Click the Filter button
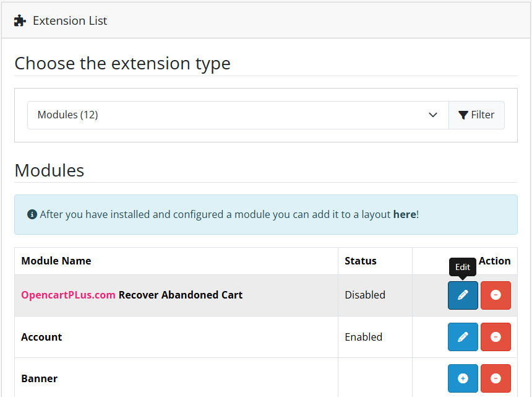This screenshot has width=532, height=397. [476, 115]
